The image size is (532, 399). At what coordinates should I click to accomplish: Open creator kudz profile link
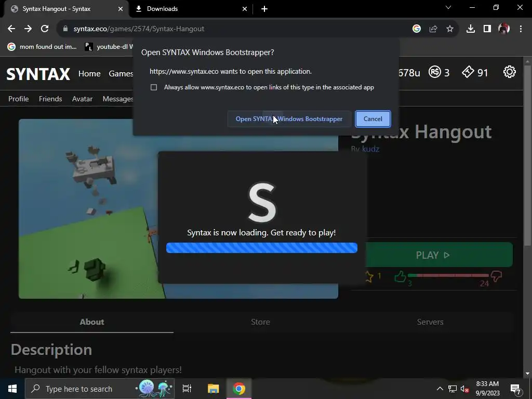[370, 149]
